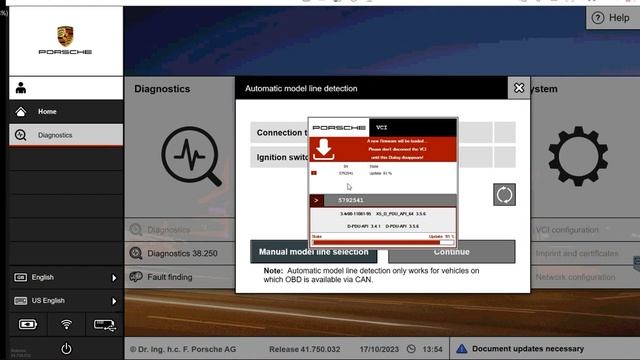The width and height of the screenshot is (640, 360).
Task: Click the Fault finding icon
Action: click(136, 277)
